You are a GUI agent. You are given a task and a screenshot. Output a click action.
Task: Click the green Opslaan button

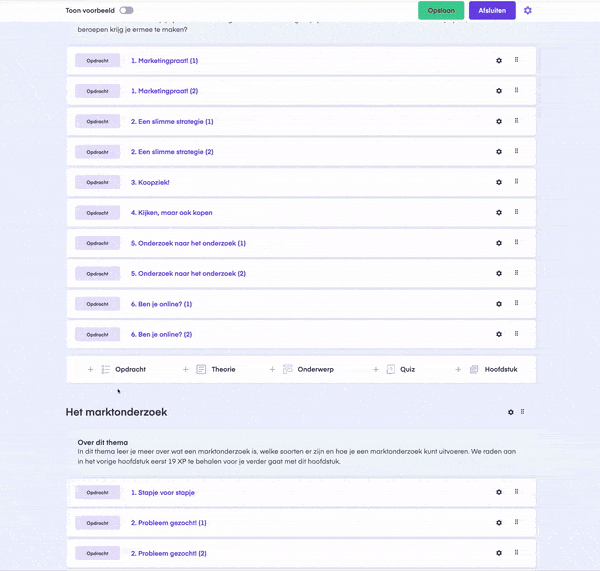pos(441,10)
